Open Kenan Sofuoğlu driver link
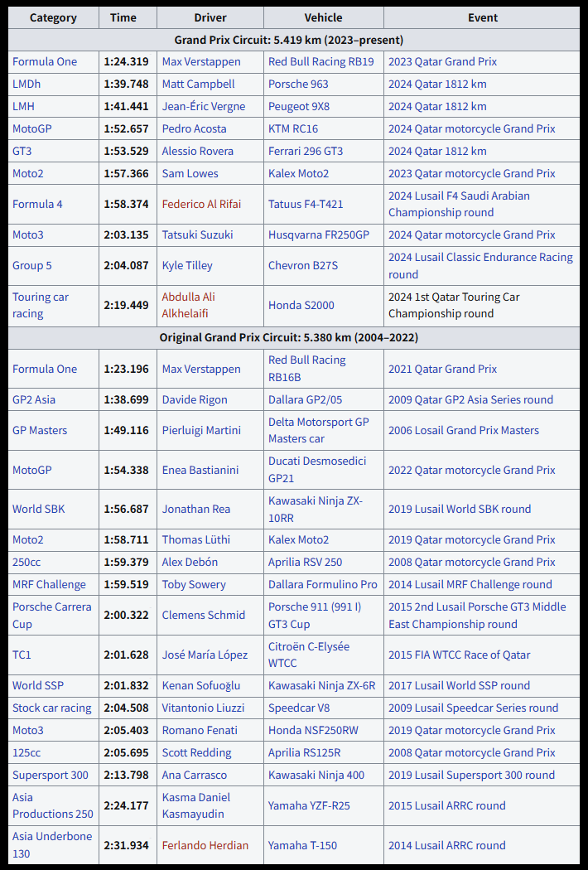Screen dimensions: 588x870 (201, 685)
